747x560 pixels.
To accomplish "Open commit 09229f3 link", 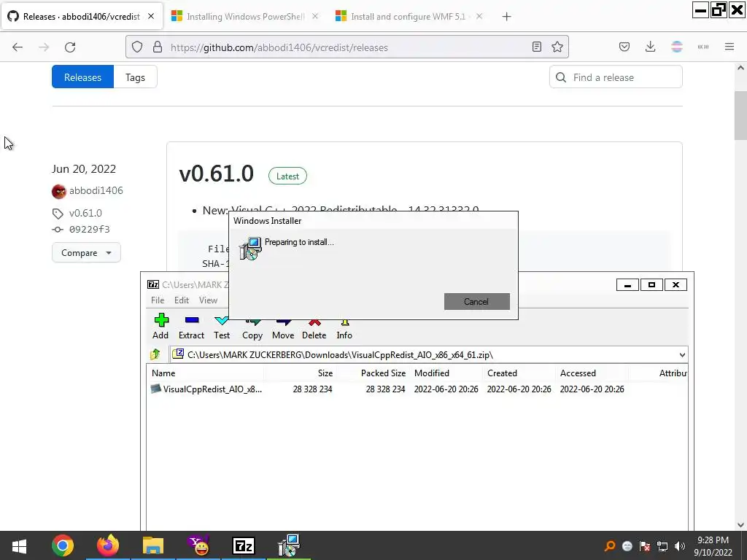I will pyautogui.click(x=90, y=229).
